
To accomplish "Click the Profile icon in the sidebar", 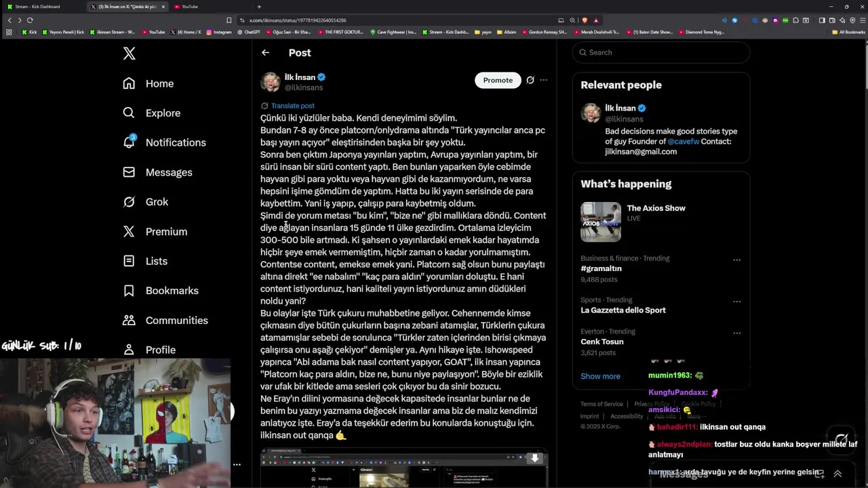I will [x=129, y=350].
